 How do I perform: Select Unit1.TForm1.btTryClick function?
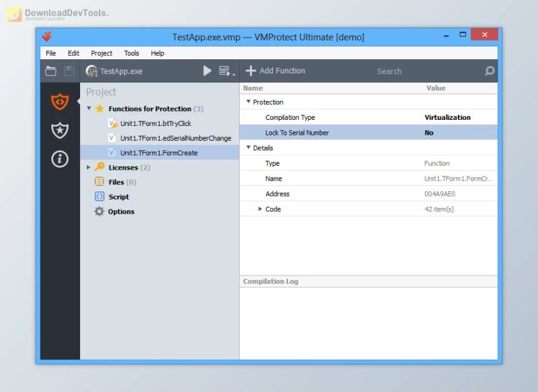156,123
